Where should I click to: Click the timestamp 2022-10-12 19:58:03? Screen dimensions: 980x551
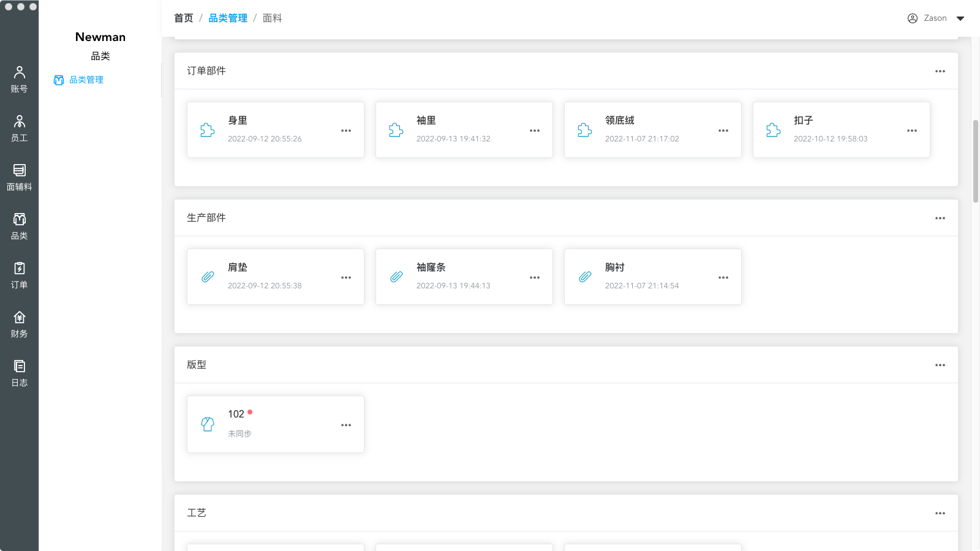pos(831,139)
